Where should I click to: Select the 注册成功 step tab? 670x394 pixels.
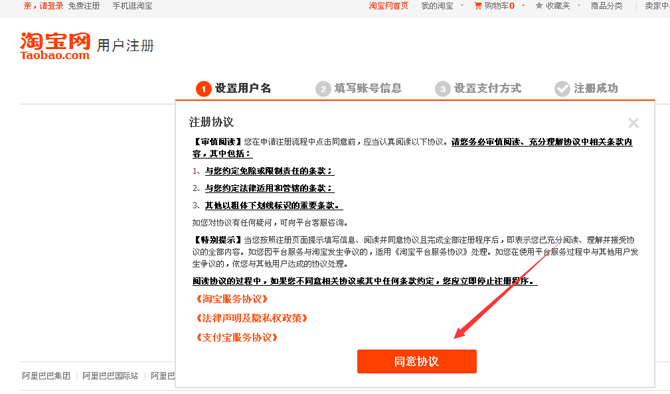point(586,88)
